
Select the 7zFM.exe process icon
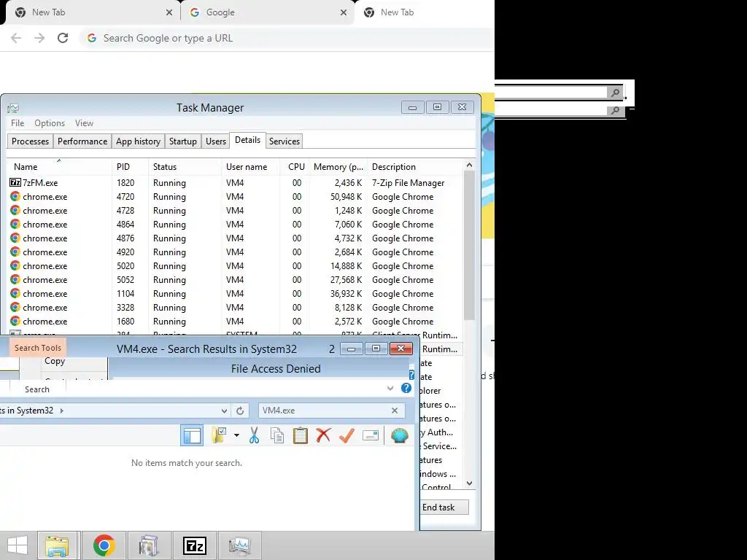coord(15,182)
